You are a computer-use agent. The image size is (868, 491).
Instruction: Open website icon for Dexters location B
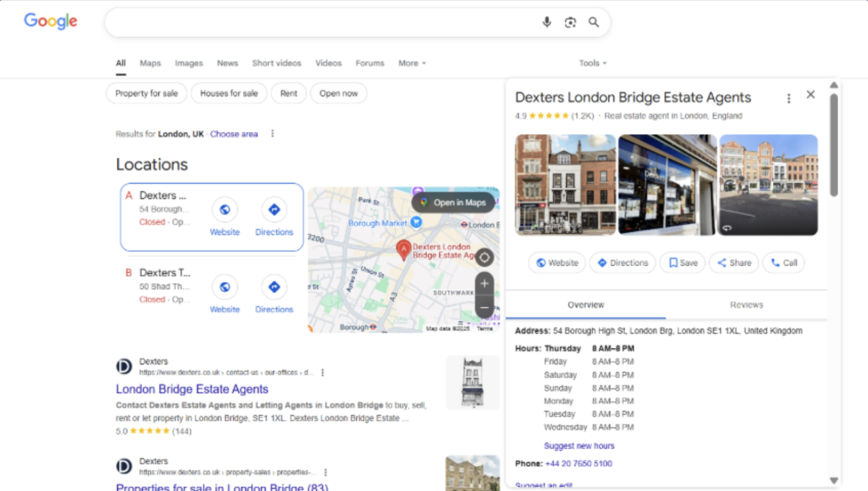coord(225,287)
